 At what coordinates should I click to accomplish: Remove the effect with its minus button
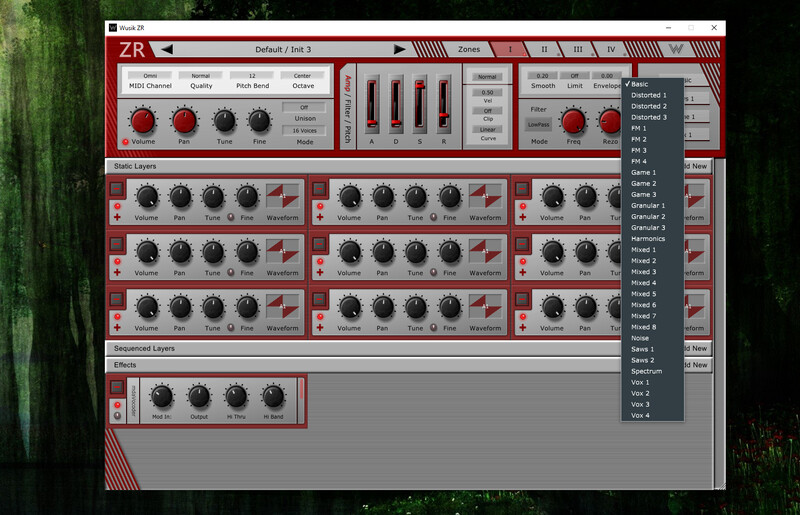[117, 387]
